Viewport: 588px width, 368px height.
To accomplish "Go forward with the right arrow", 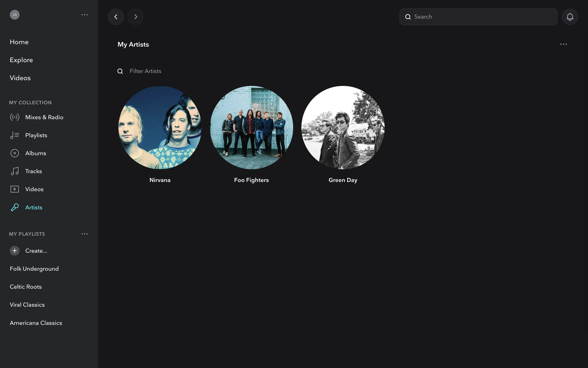I will (x=135, y=17).
